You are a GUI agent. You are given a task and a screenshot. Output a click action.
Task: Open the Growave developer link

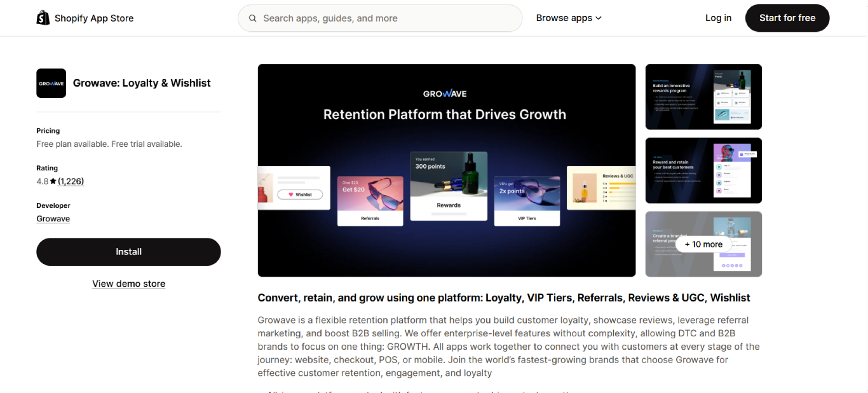click(53, 218)
